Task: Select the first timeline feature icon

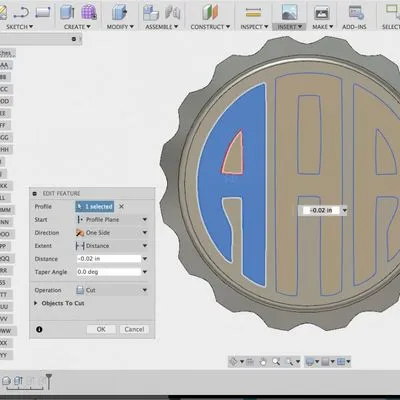Action: pos(6,381)
